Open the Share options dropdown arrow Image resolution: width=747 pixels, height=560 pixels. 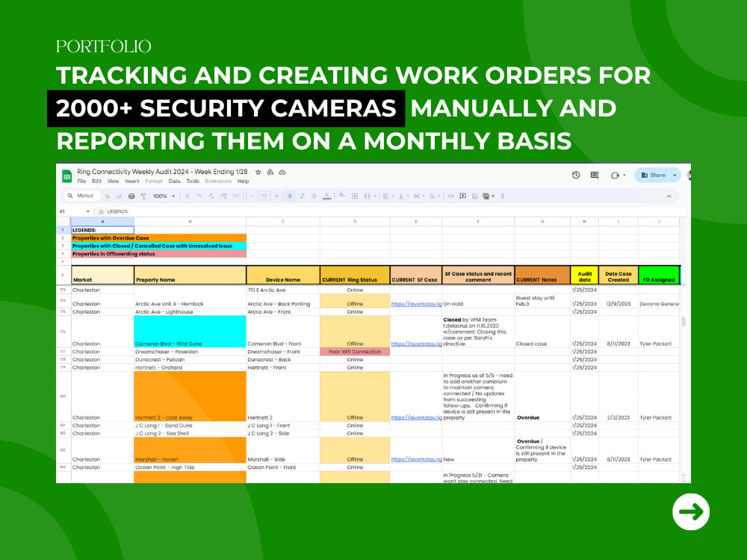675,175
